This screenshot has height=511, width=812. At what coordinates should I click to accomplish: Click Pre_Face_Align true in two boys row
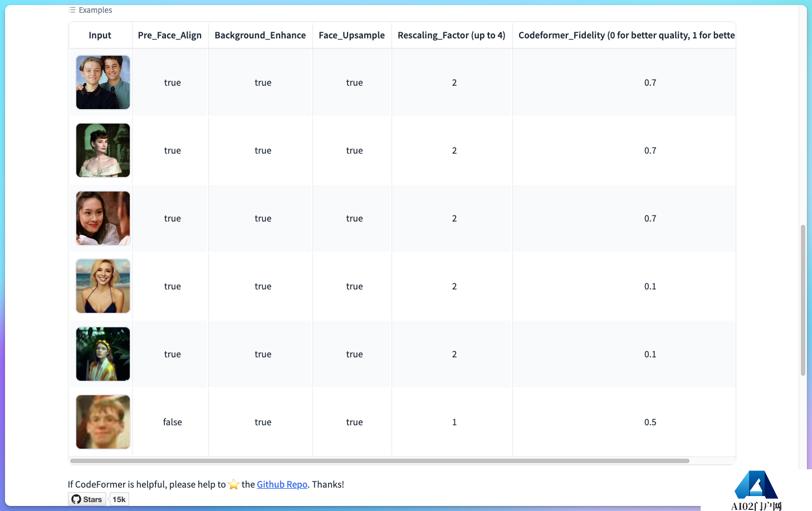[x=173, y=82]
